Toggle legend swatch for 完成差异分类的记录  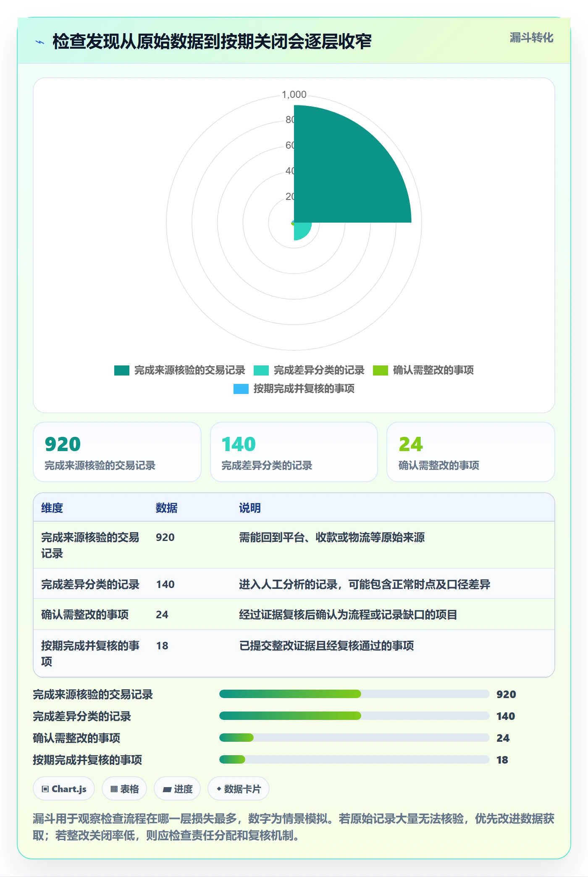pyautogui.click(x=261, y=370)
